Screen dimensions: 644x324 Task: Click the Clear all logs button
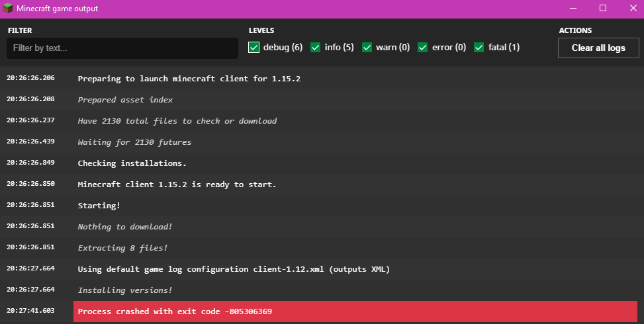(x=598, y=48)
